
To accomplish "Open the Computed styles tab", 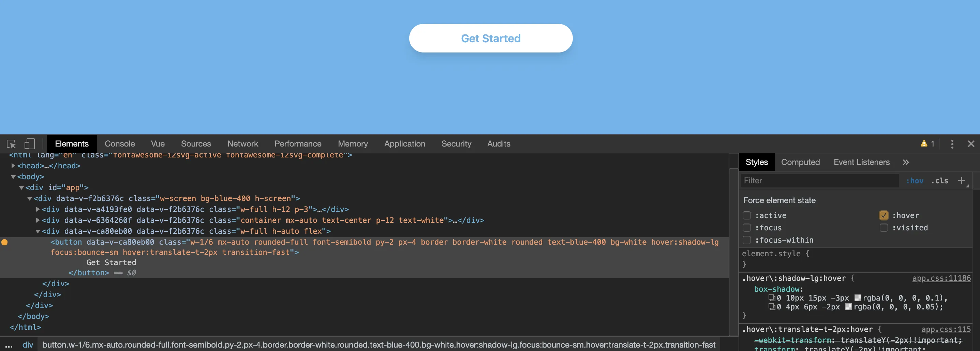I will [800, 163].
